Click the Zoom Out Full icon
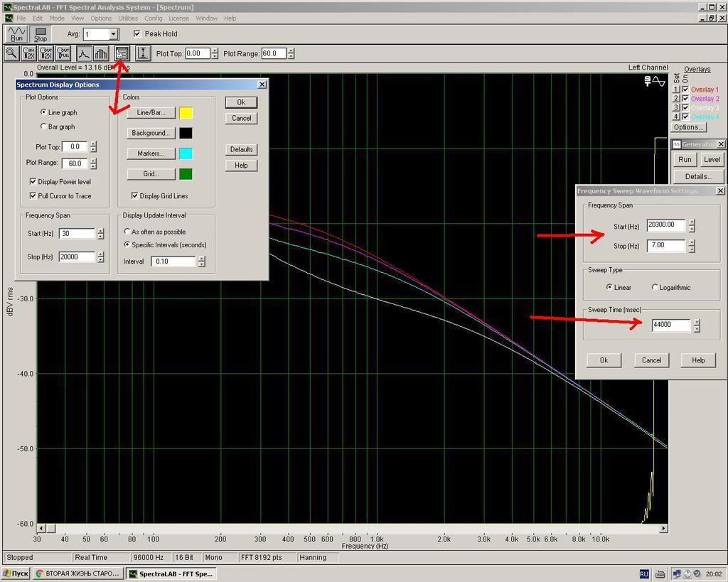This screenshot has width=728, height=582. point(63,53)
